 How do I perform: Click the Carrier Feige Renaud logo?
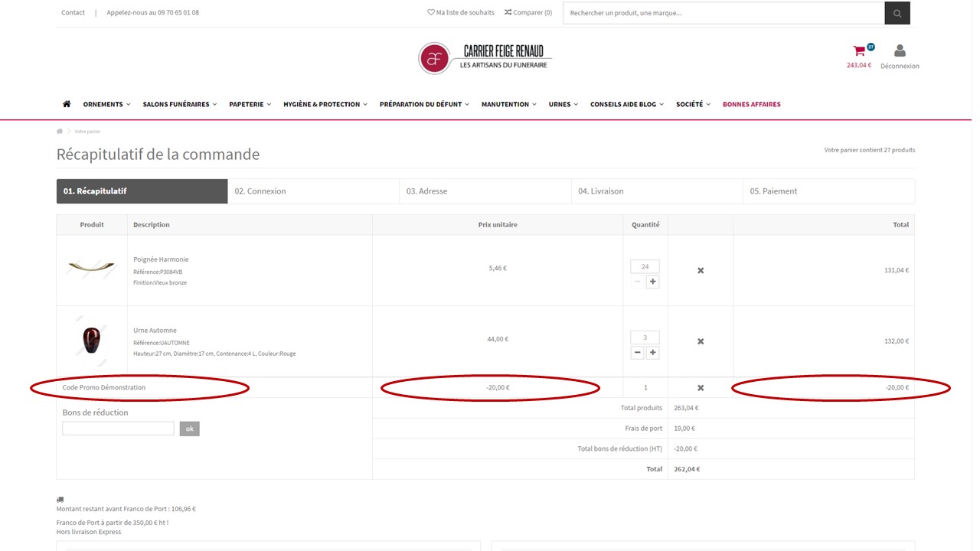pos(485,58)
